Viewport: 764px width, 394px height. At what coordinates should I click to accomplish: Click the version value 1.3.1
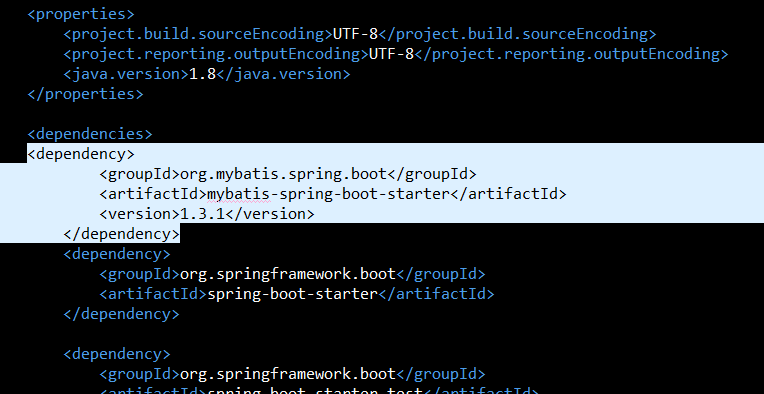point(202,214)
